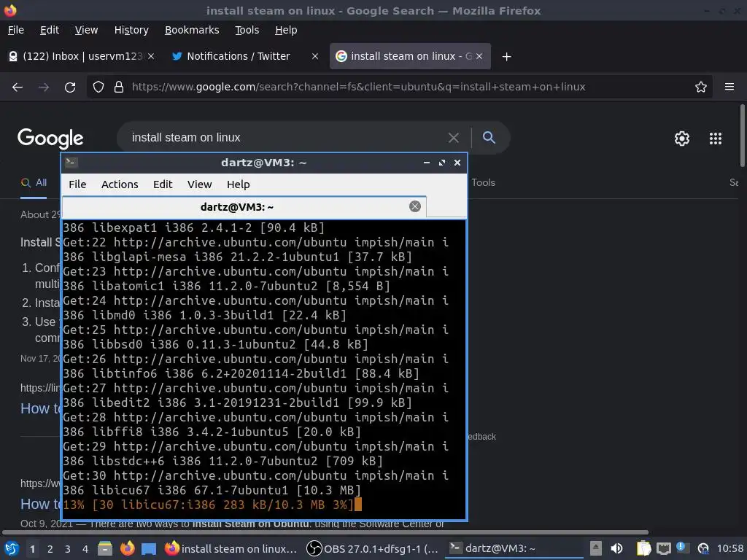Image resolution: width=747 pixels, height=560 pixels.
Task: Click the Google logo
Action: pos(50,138)
